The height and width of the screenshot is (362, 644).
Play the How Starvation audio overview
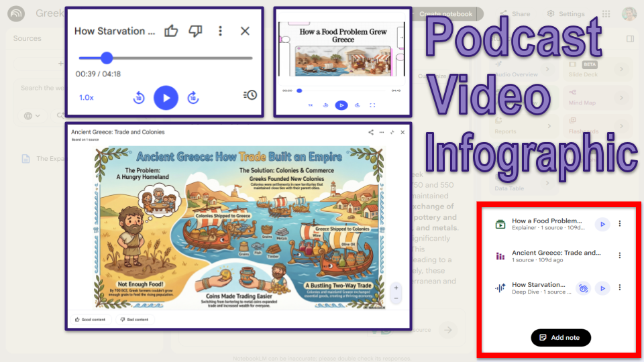tap(166, 98)
